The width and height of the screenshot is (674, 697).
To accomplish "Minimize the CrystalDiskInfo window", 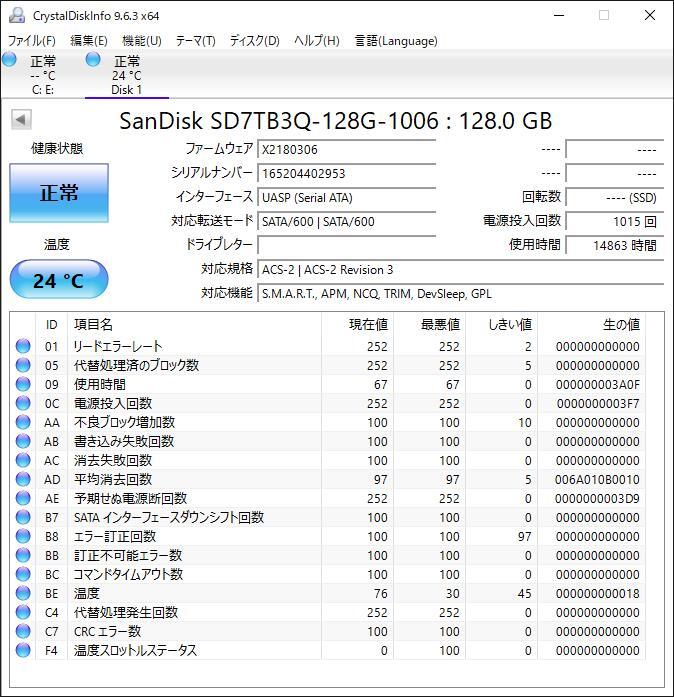I will 559,15.
